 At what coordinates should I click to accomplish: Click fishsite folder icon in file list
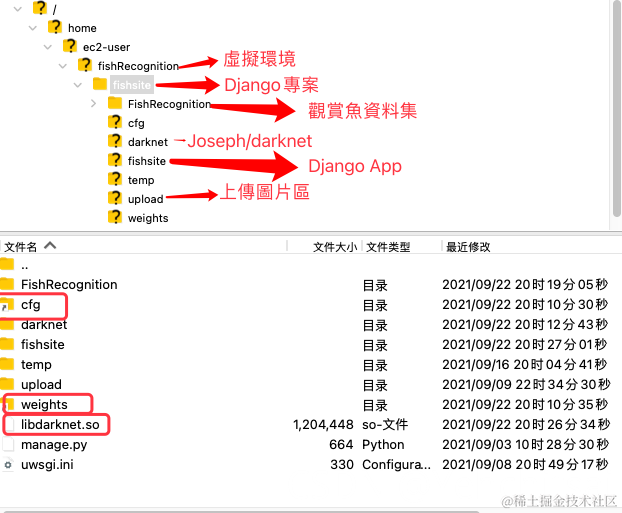point(7,344)
